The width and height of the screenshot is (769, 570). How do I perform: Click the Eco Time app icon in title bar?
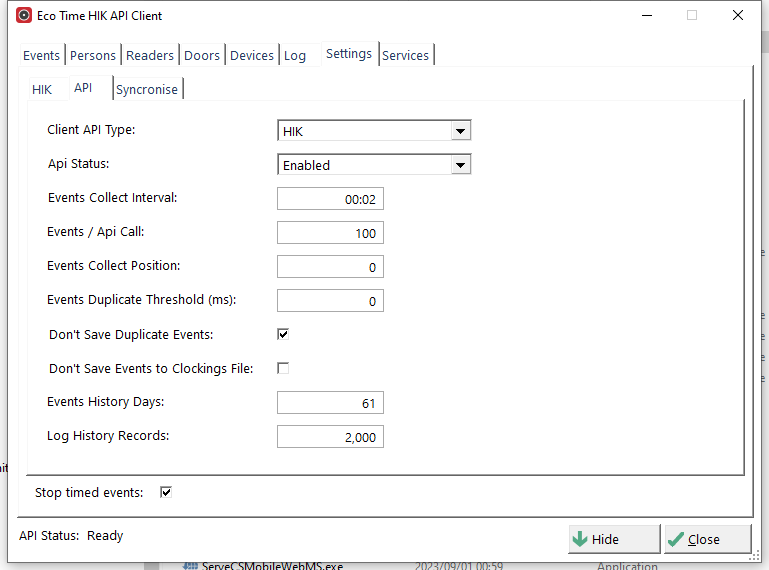24,15
